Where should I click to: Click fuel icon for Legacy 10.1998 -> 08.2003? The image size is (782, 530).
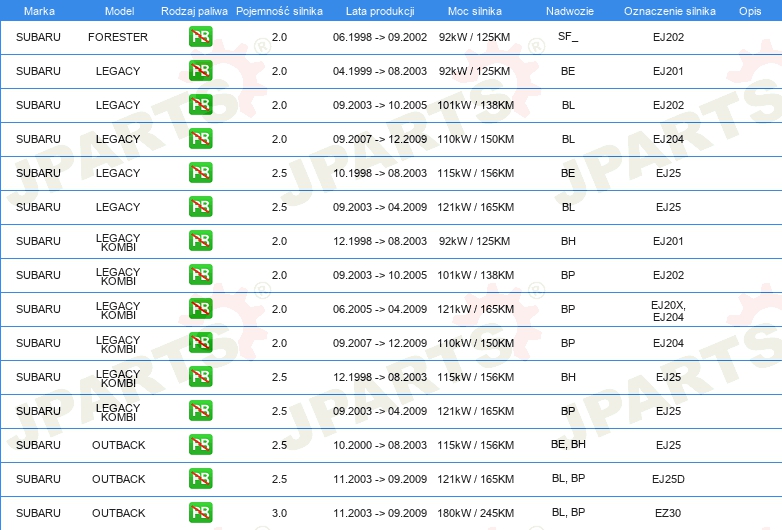coord(200,173)
